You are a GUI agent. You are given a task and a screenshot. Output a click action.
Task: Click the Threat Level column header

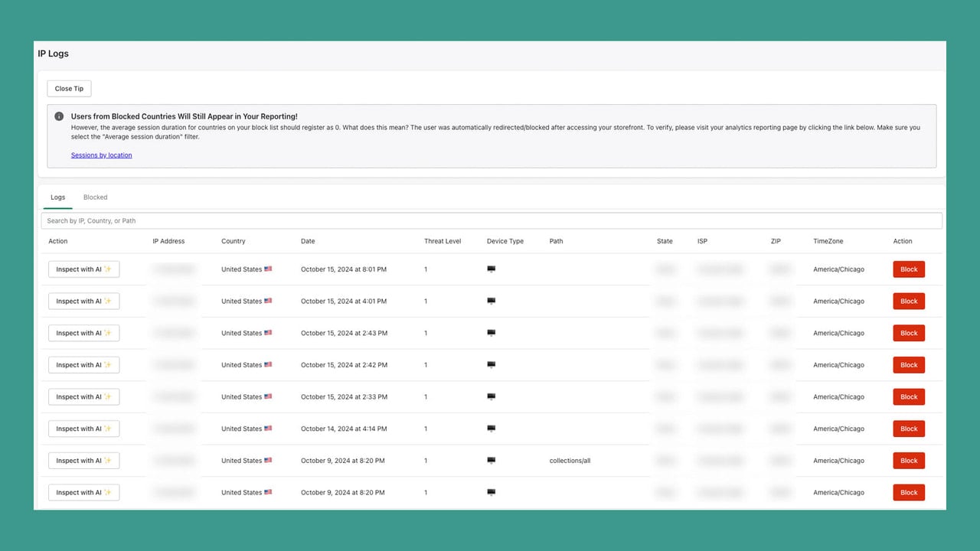[443, 241]
